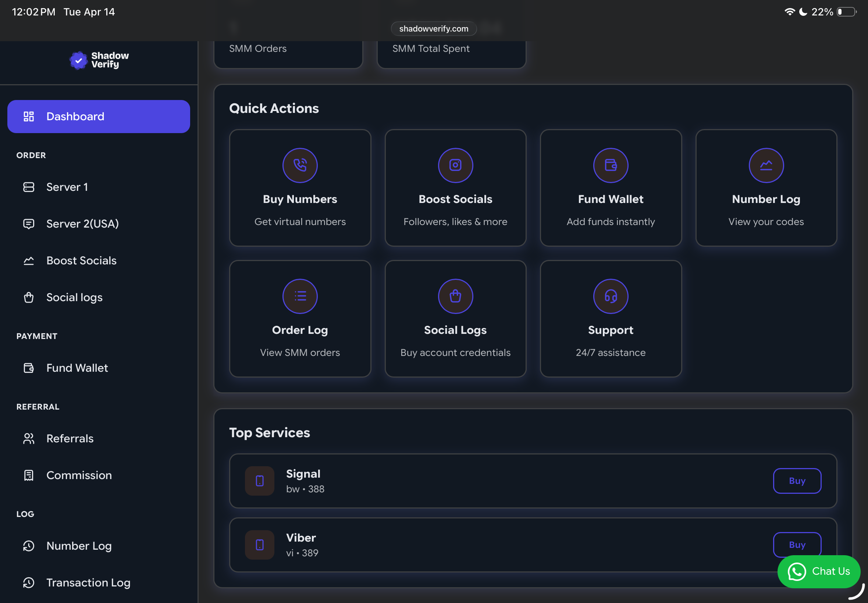Click the Number Log chart icon in Quick Actions

click(766, 165)
